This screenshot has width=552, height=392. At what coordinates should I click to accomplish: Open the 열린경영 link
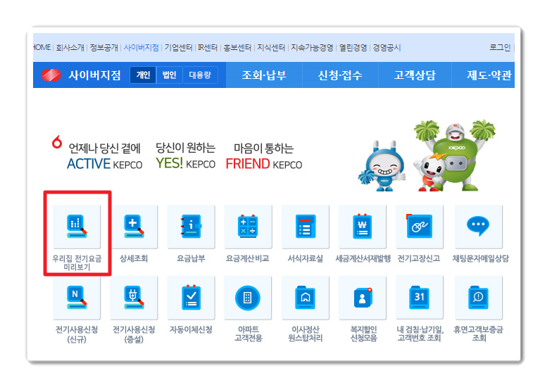coord(353,48)
